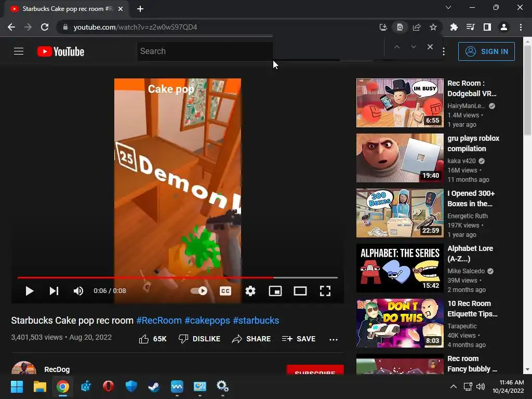532x399 pixels.
Task: Open YouTube settings three-dot menu
Action: tap(444, 51)
